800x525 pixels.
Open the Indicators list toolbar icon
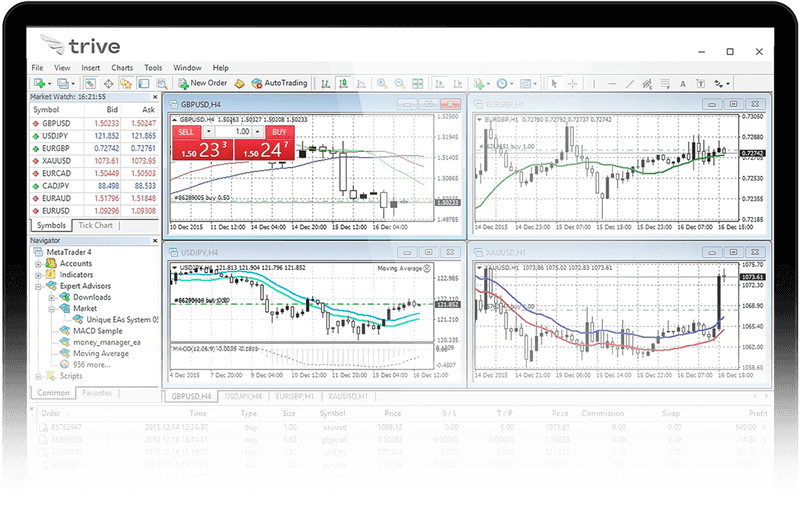pos(479,83)
